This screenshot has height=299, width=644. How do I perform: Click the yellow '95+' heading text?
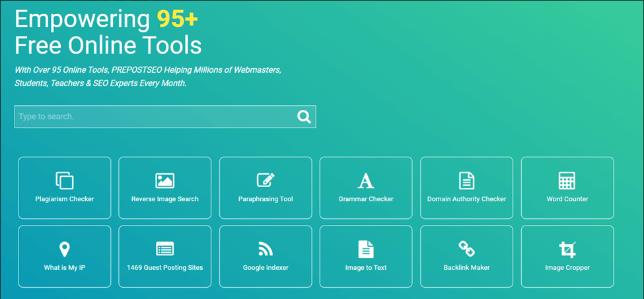(178, 19)
